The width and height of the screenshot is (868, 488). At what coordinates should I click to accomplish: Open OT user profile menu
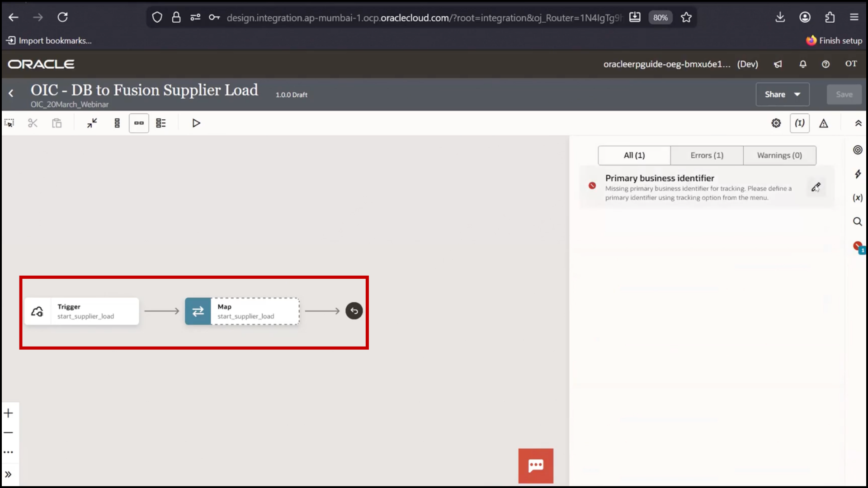tap(851, 64)
